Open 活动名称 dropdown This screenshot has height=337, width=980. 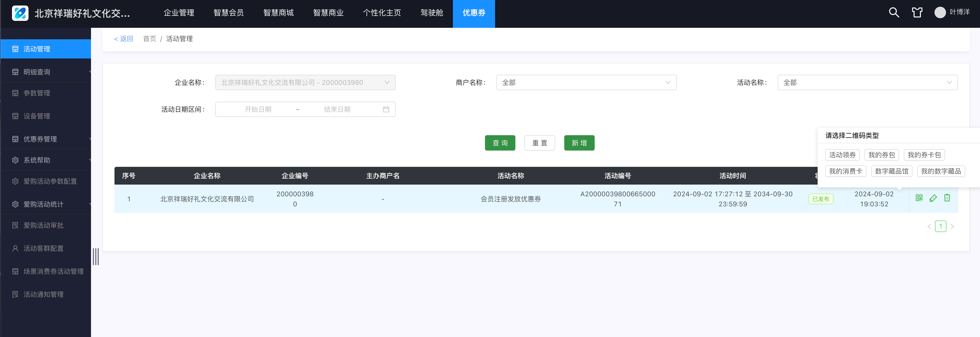click(x=867, y=82)
